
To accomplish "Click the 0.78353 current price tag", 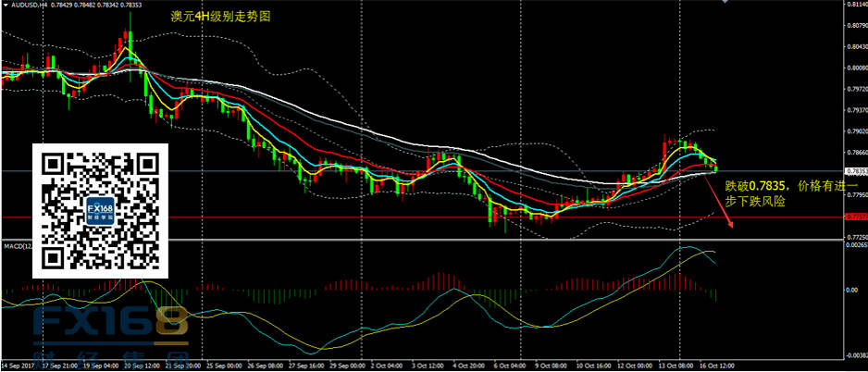I will point(854,171).
